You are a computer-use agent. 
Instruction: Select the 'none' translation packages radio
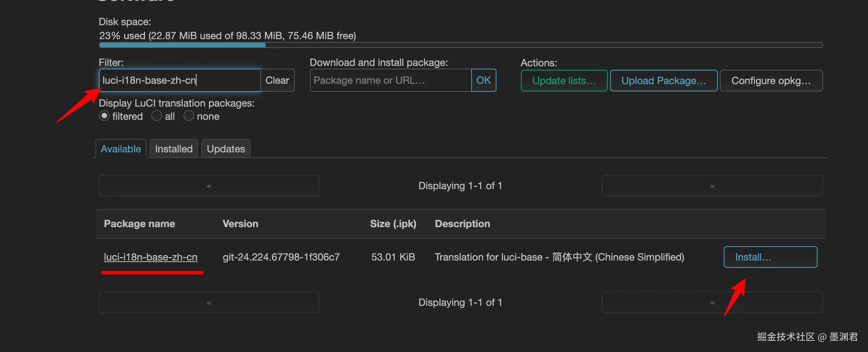[x=189, y=116]
